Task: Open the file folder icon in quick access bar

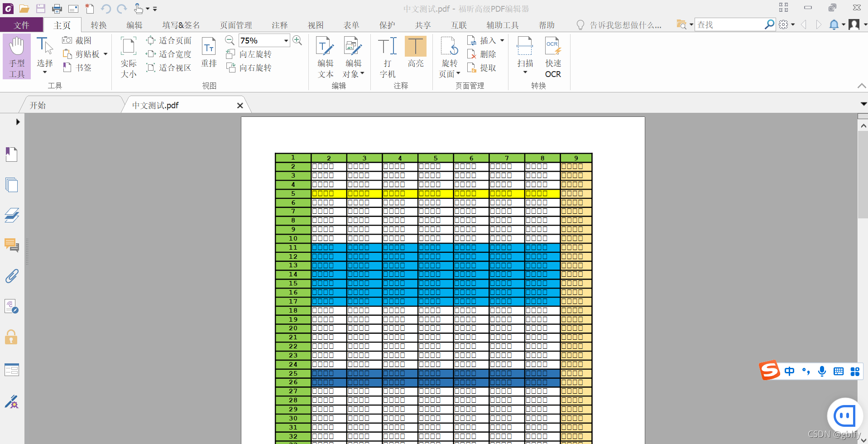Action: (24, 9)
